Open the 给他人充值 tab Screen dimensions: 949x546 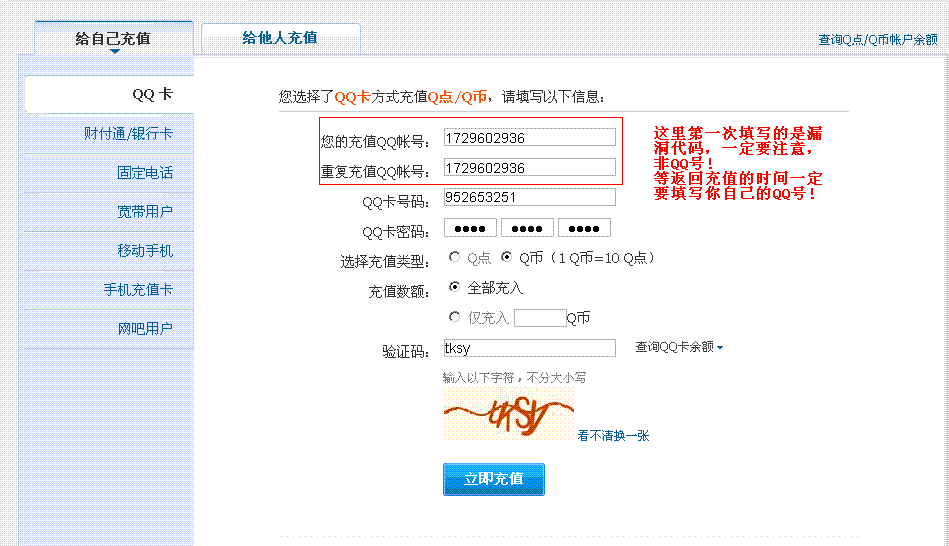[280, 38]
